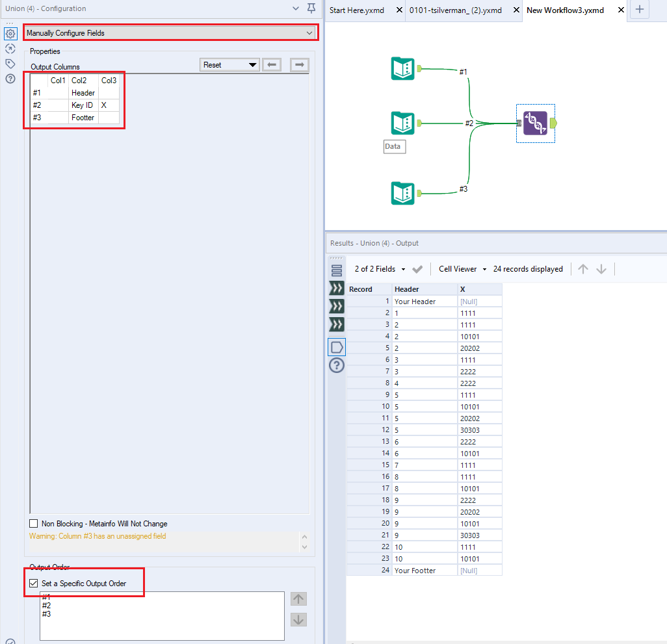Viewport: 667px width, 644px height.
Task: Toggle the pin on the Configuration panel
Action: pyautogui.click(x=311, y=8)
